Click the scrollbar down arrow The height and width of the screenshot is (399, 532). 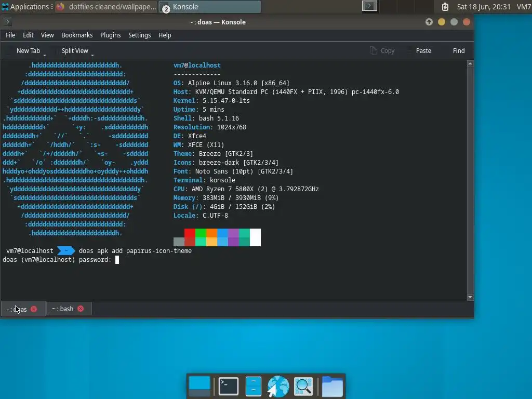tap(470, 297)
